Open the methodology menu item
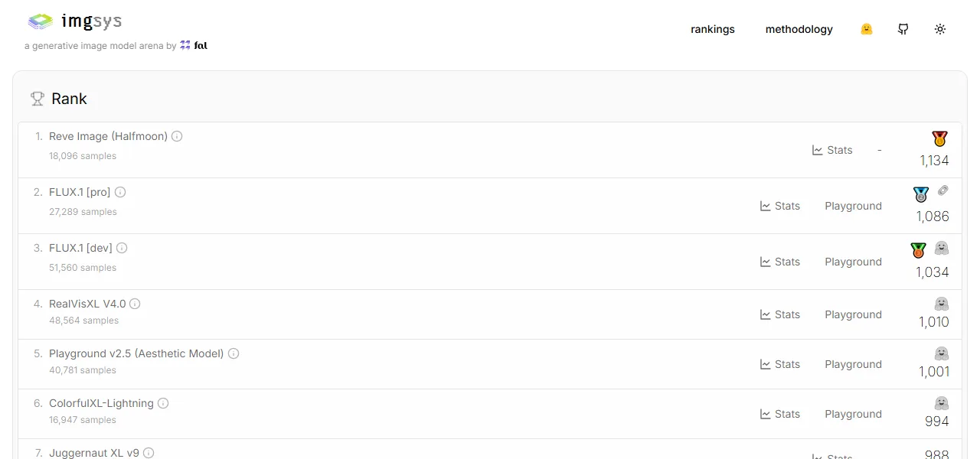The height and width of the screenshot is (459, 980). (799, 29)
